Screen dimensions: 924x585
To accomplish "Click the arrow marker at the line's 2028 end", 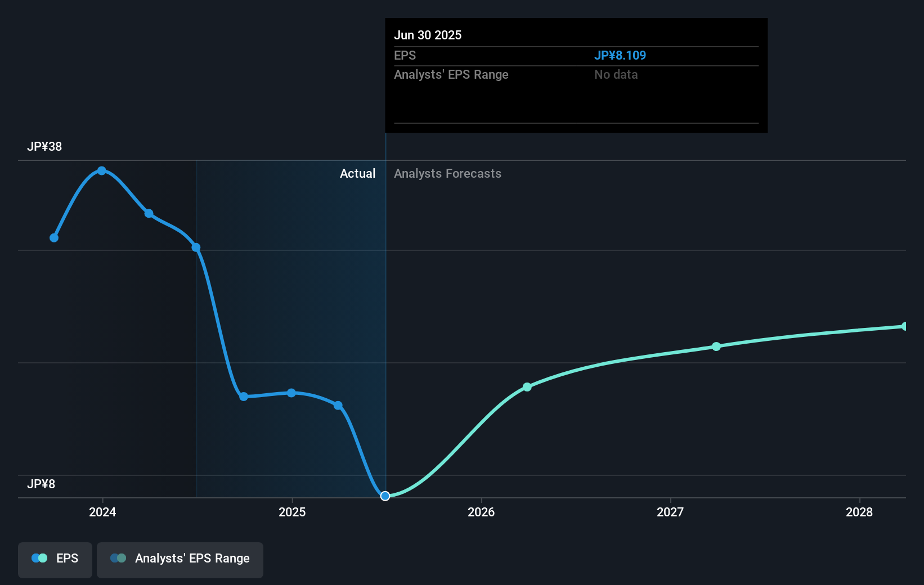I will (904, 326).
